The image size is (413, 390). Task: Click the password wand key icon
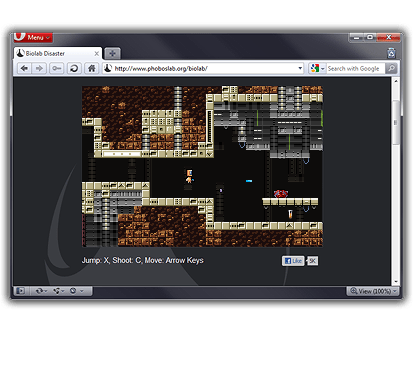click(57, 69)
